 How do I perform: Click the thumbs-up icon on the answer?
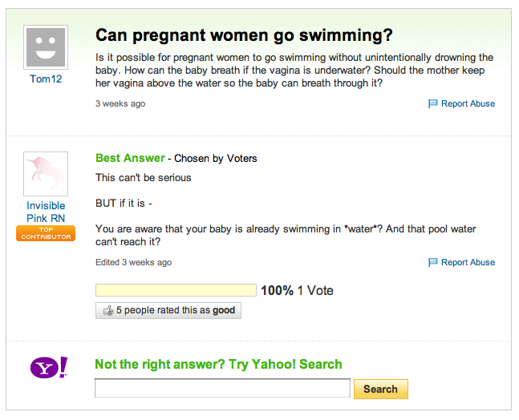click(x=107, y=310)
